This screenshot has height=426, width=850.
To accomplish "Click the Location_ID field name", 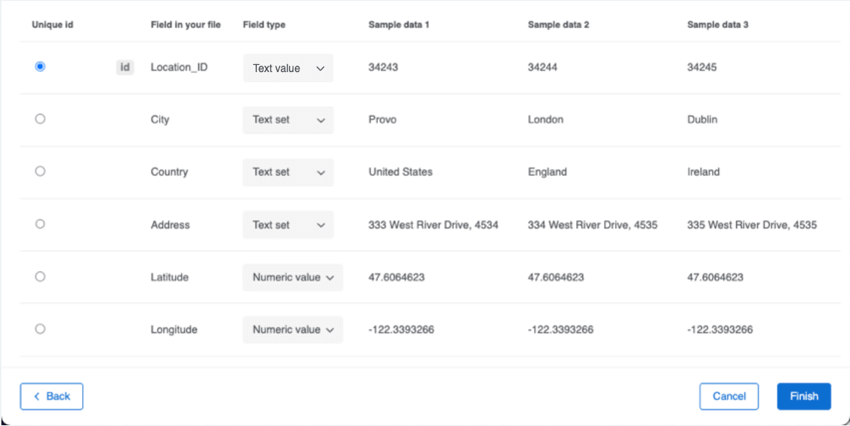I will 179,68.
